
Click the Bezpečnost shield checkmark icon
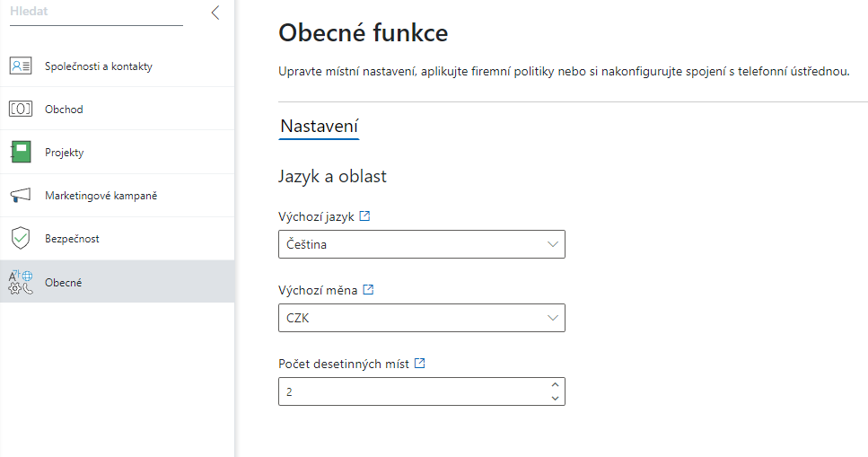tap(21, 238)
